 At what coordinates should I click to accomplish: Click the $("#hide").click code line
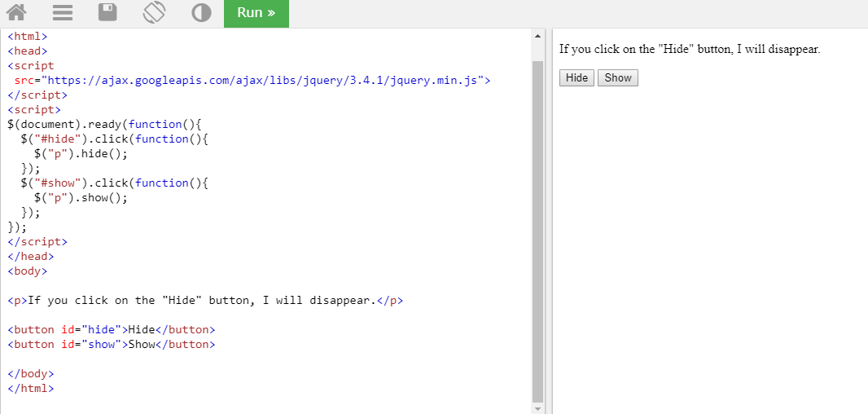pyautogui.click(x=114, y=139)
